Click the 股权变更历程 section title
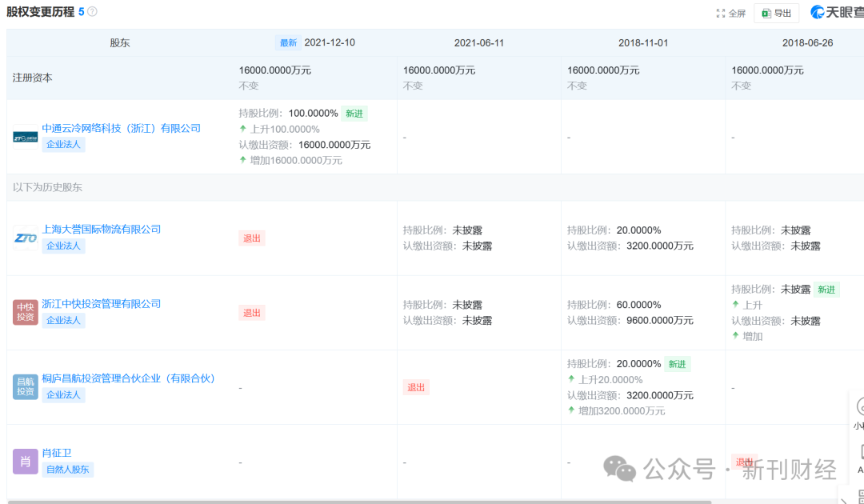The width and height of the screenshot is (864, 504). pos(40,11)
